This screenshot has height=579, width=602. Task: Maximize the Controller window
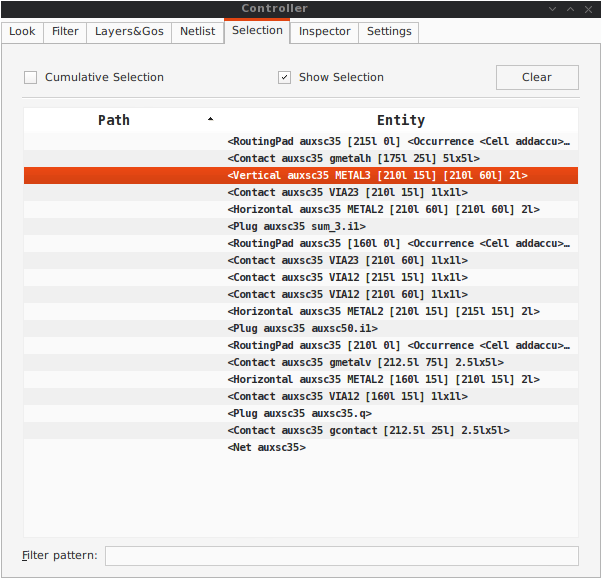(x=570, y=9)
